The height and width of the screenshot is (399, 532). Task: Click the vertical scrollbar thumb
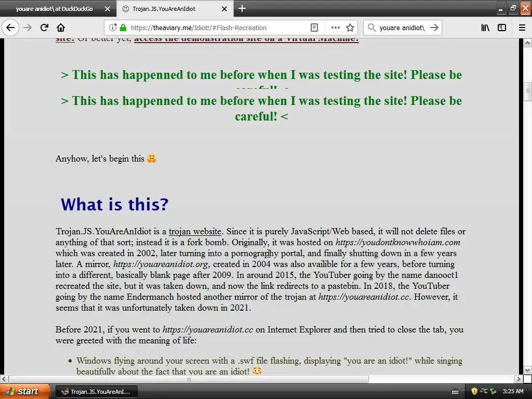click(x=528, y=91)
